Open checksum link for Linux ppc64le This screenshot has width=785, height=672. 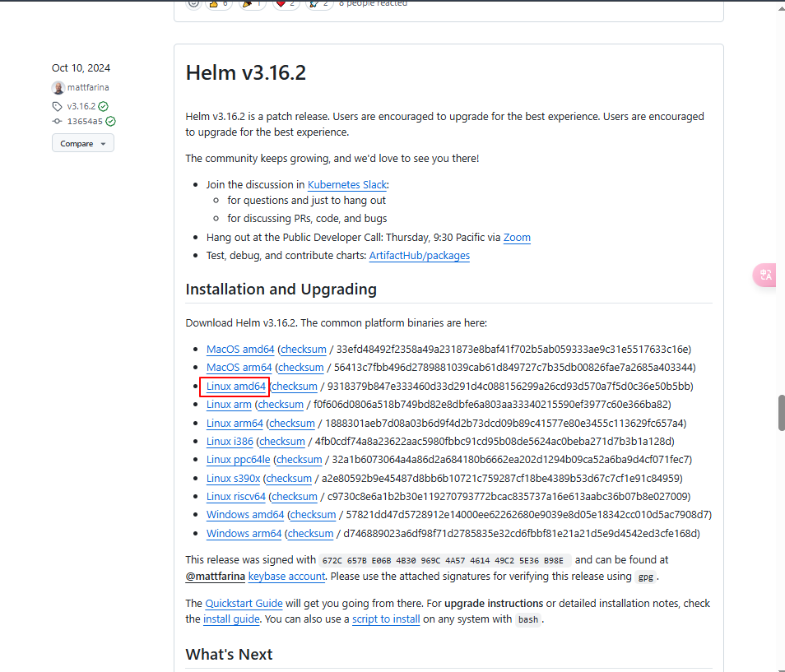300,459
